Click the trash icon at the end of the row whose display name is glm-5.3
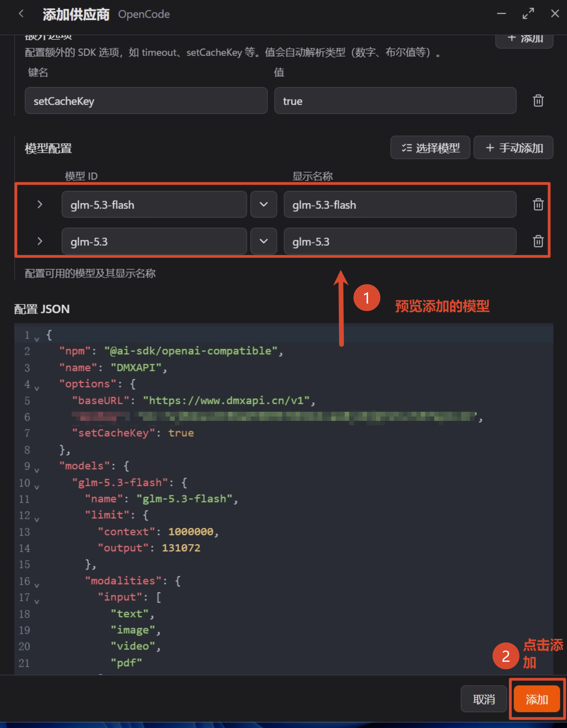The image size is (567, 728). (538, 241)
